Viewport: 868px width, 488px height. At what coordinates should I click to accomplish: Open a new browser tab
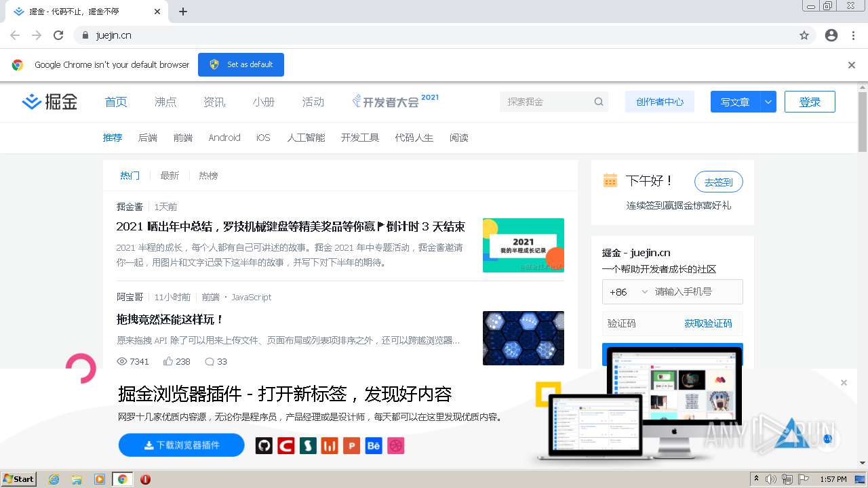183,12
